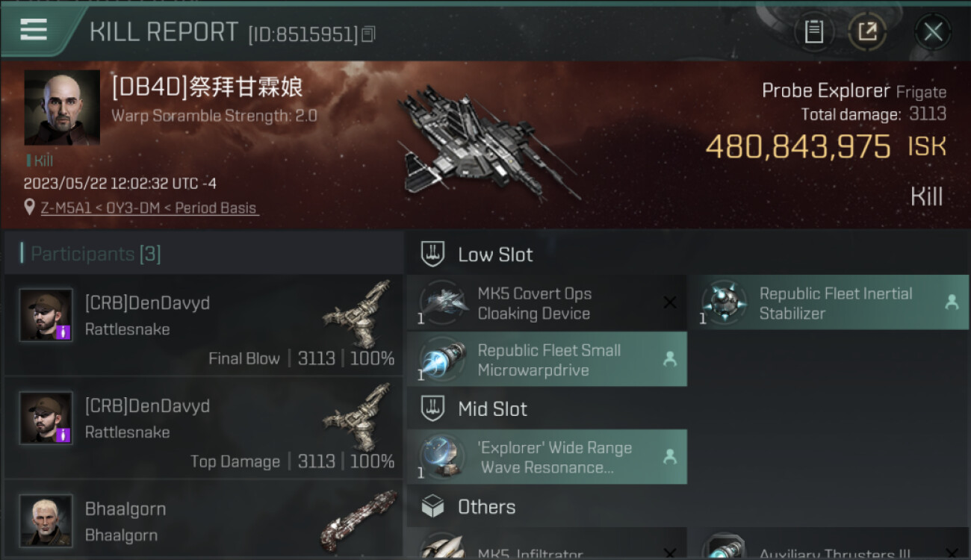Open the Bhaalgorn participant entry
Viewport: 971px width, 560px height.
[203, 520]
